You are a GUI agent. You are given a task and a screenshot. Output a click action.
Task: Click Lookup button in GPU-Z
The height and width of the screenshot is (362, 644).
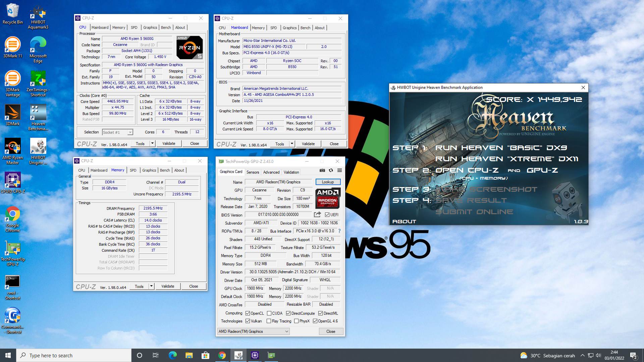[x=328, y=182]
